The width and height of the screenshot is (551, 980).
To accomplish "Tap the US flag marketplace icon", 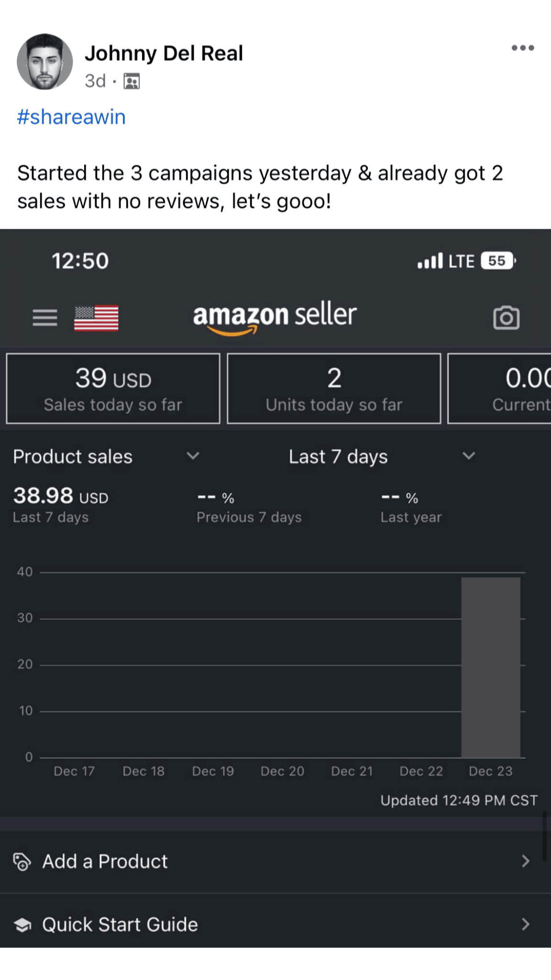I will click(97, 318).
